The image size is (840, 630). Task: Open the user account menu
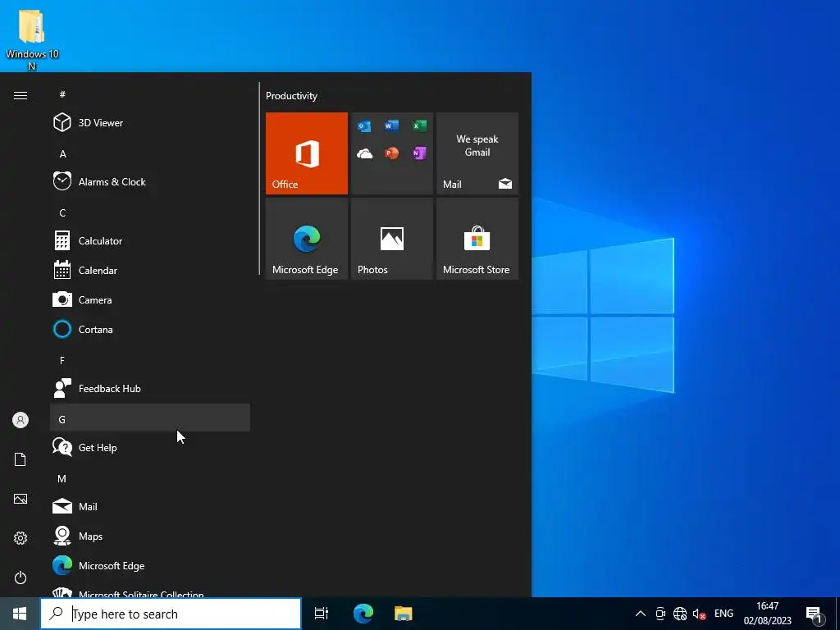coord(21,420)
